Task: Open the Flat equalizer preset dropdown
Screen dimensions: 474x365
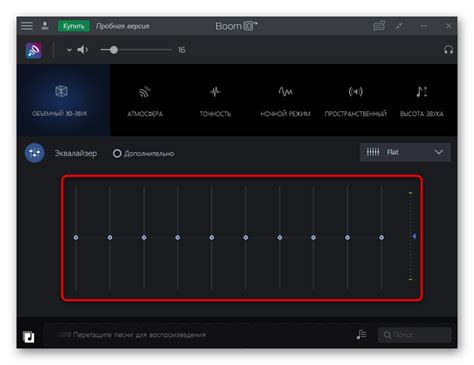Action: (405, 152)
